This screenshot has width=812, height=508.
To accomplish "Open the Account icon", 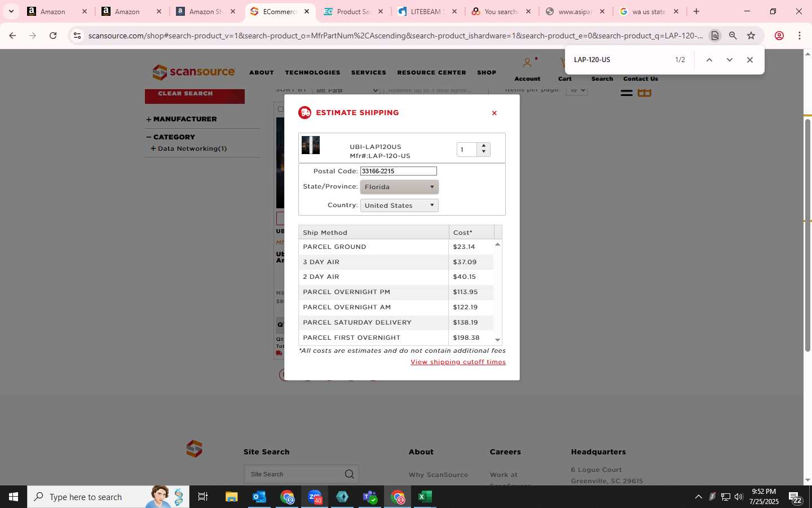I will click(x=527, y=63).
